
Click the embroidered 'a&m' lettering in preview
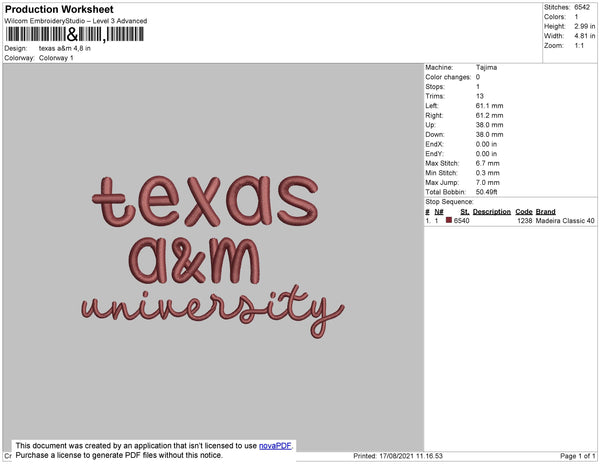coord(194,261)
